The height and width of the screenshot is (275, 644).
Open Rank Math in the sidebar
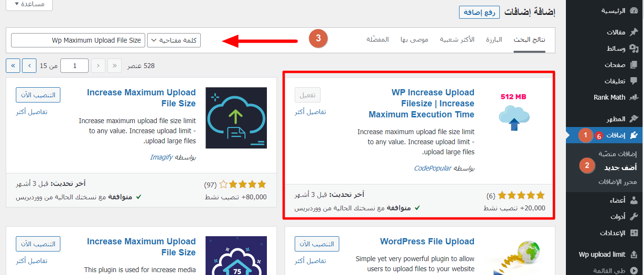tap(609, 97)
